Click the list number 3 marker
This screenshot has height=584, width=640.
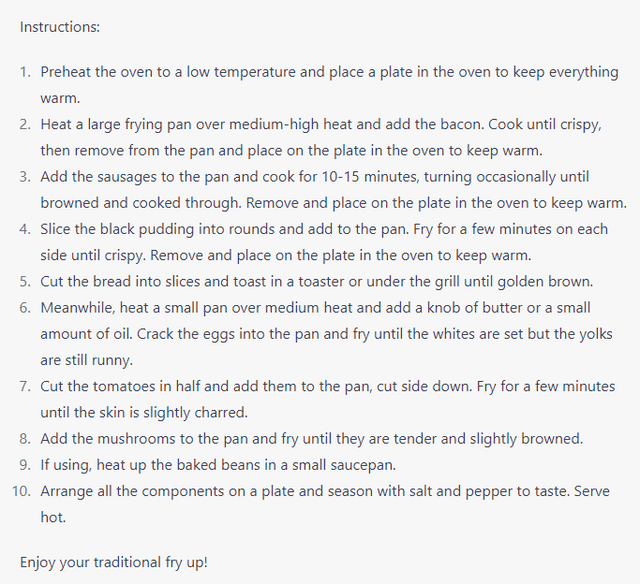(25, 177)
